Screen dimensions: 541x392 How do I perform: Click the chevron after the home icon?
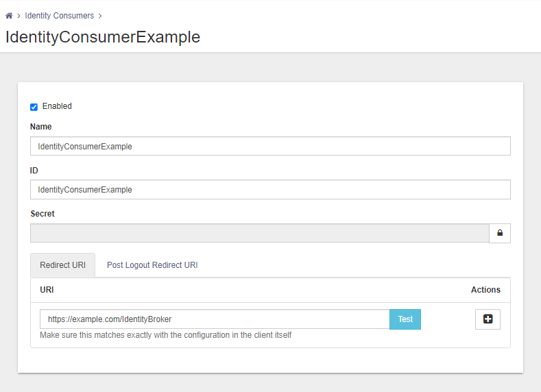tap(19, 15)
